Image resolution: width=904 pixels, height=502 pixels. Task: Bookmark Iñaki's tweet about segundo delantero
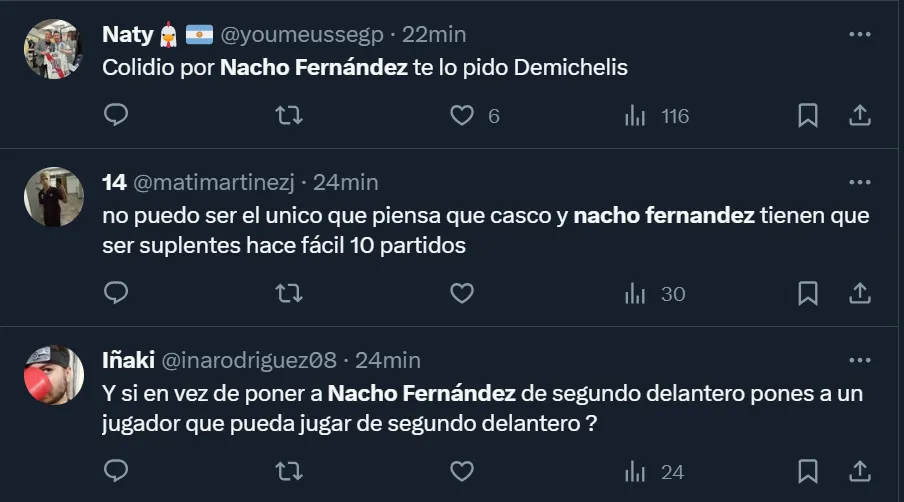(808, 470)
